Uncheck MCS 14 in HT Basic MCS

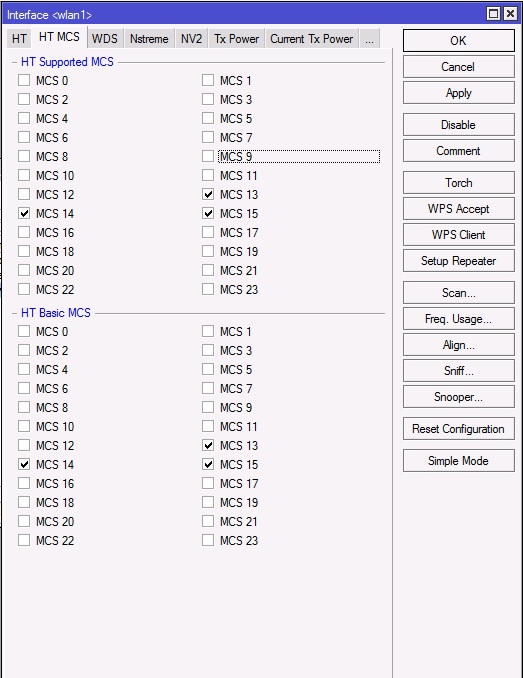(x=24, y=464)
